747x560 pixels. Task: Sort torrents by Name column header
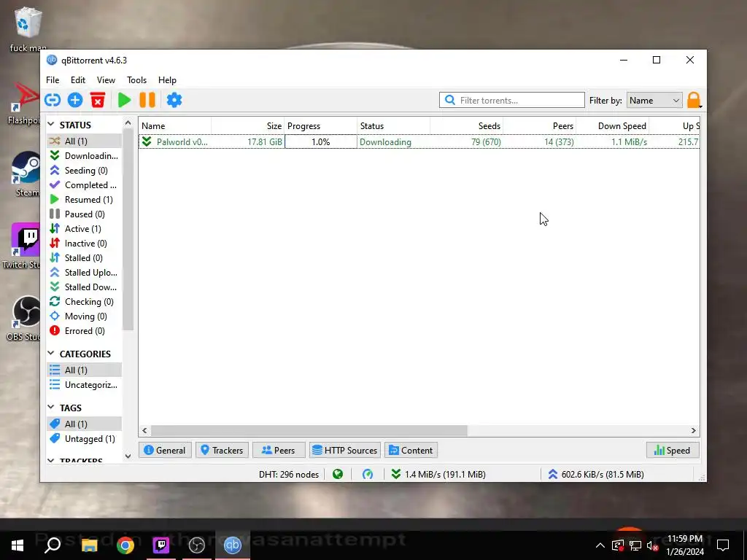[175, 125]
